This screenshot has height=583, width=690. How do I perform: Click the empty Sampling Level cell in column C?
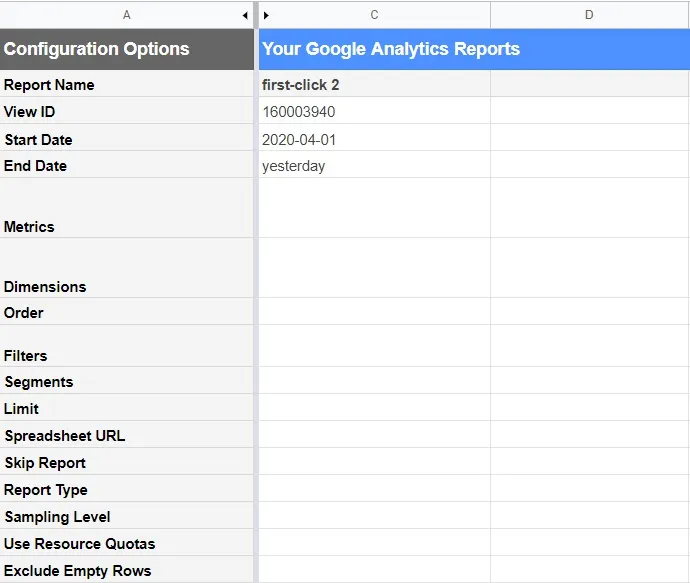[374, 516]
